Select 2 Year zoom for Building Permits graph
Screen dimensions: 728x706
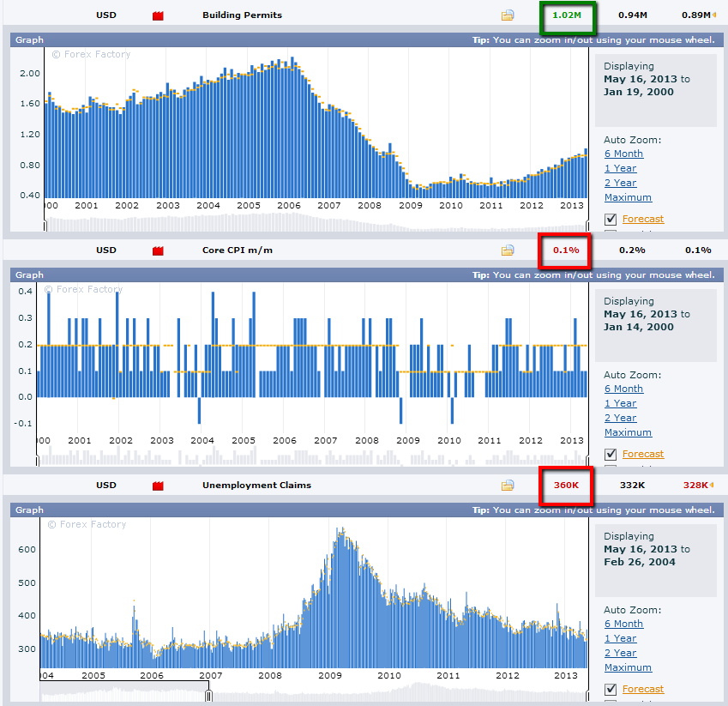point(620,183)
